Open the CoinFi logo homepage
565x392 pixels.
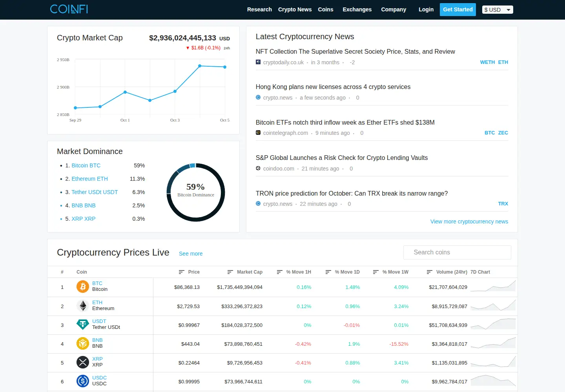point(69,9)
